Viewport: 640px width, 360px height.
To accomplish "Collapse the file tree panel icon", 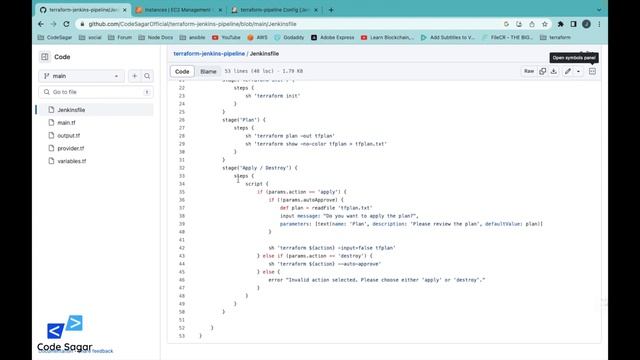I will [x=44, y=57].
